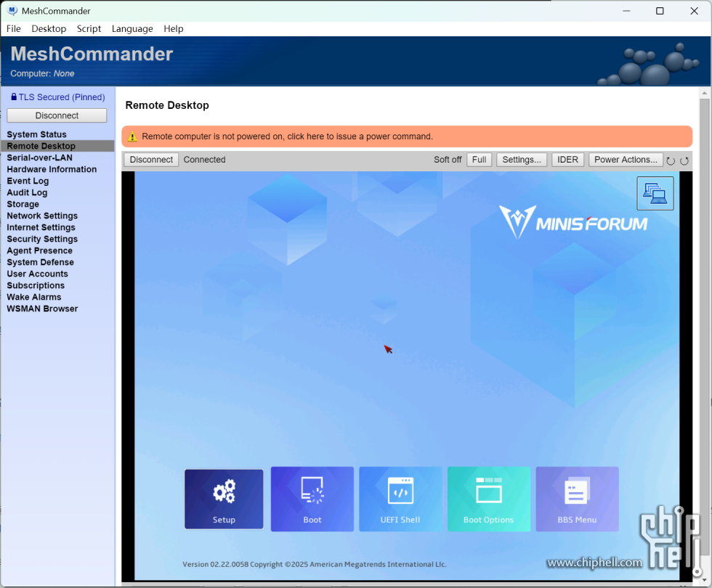Image resolution: width=712 pixels, height=588 pixels.
Task: Open Subscriptions page
Action: [x=36, y=285]
